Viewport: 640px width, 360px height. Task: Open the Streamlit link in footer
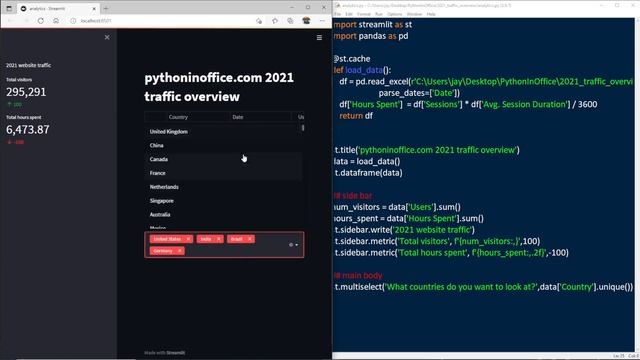176,353
